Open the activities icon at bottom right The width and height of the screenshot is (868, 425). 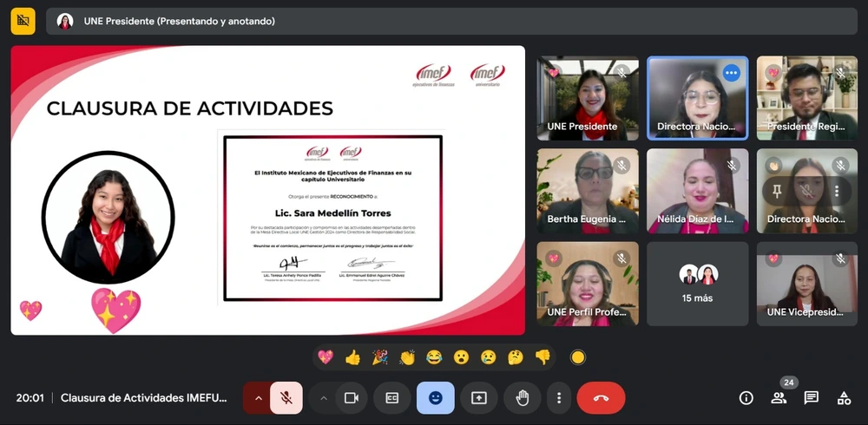pyautogui.click(x=843, y=398)
